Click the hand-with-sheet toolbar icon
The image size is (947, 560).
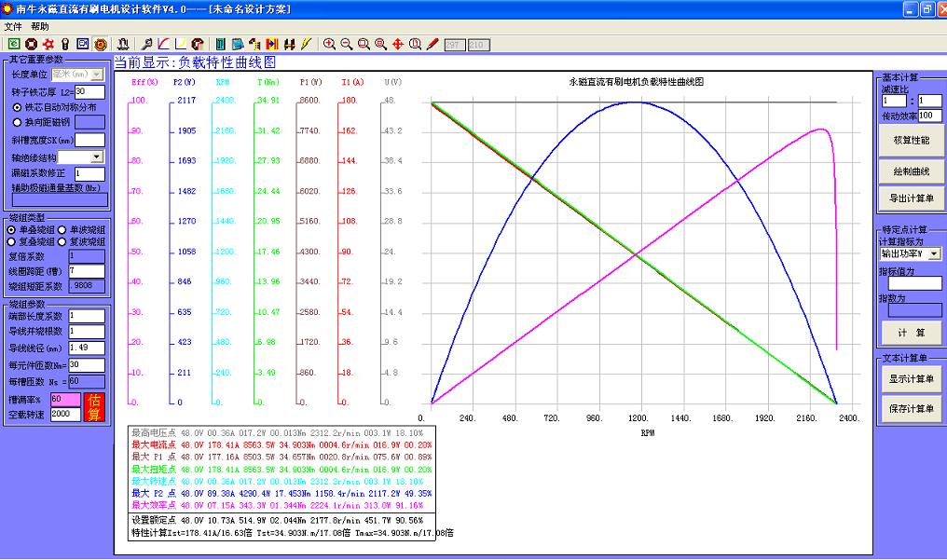(x=254, y=44)
